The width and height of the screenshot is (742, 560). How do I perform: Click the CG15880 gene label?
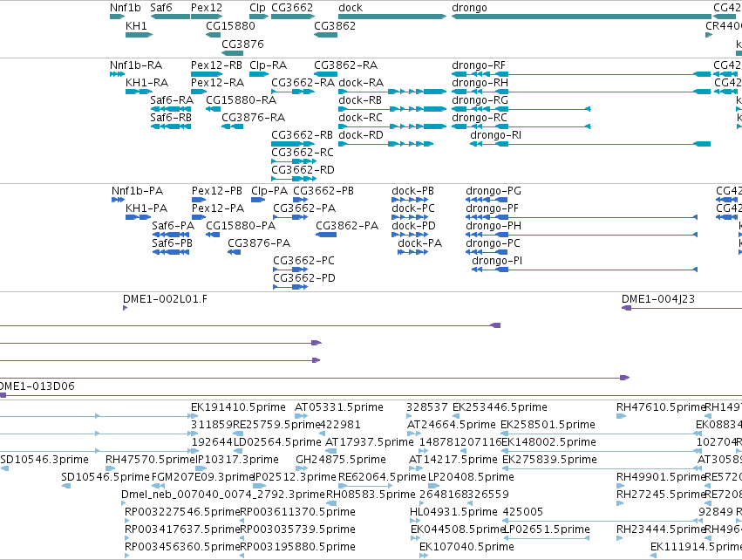(x=230, y=25)
